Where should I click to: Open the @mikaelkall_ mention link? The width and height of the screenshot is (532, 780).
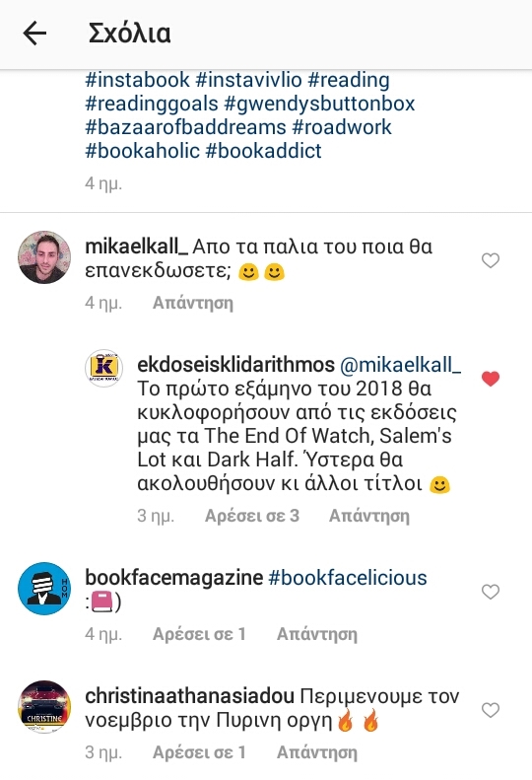click(400, 365)
